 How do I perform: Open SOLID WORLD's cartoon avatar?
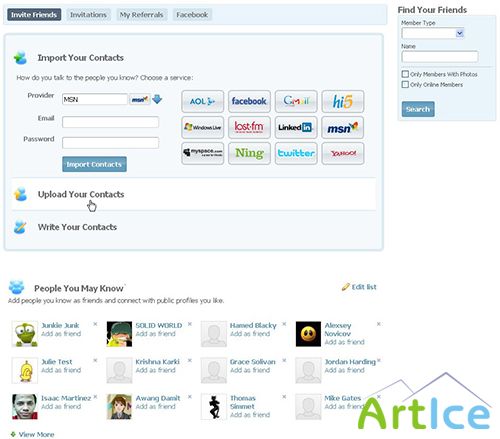(x=119, y=334)
